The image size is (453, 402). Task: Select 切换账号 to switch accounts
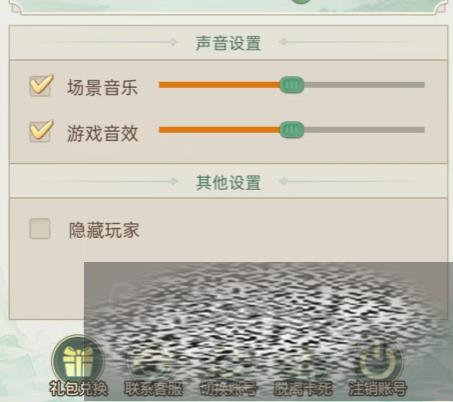click(x=228, y=389)
